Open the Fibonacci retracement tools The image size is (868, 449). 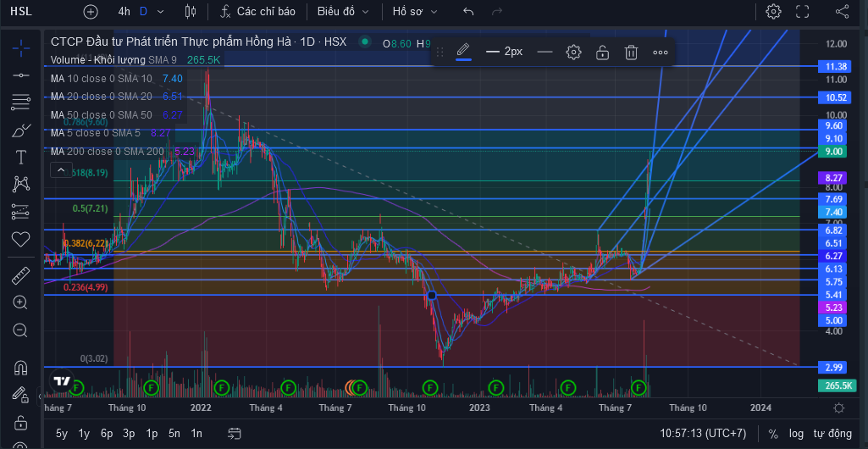click(x=21, y=102)
